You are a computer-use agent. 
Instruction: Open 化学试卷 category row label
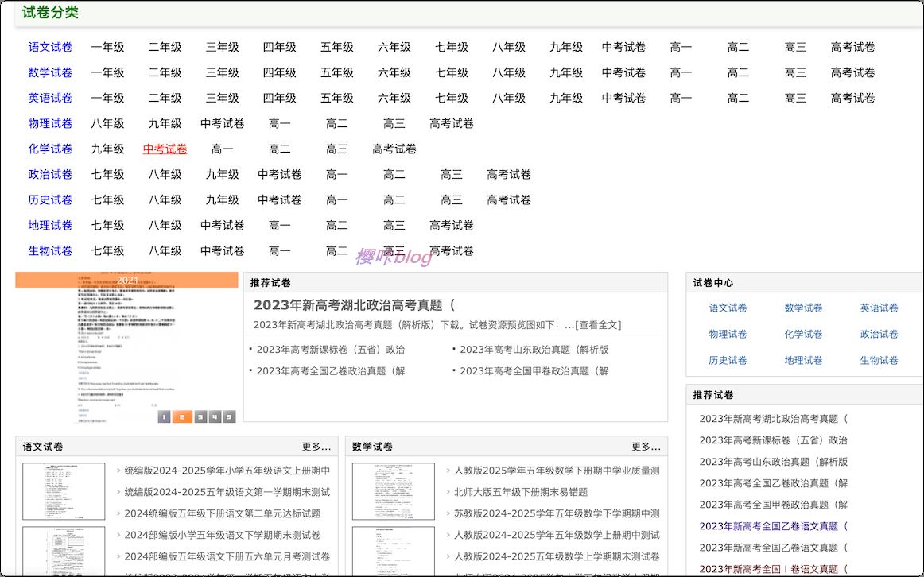click(50, 149)
